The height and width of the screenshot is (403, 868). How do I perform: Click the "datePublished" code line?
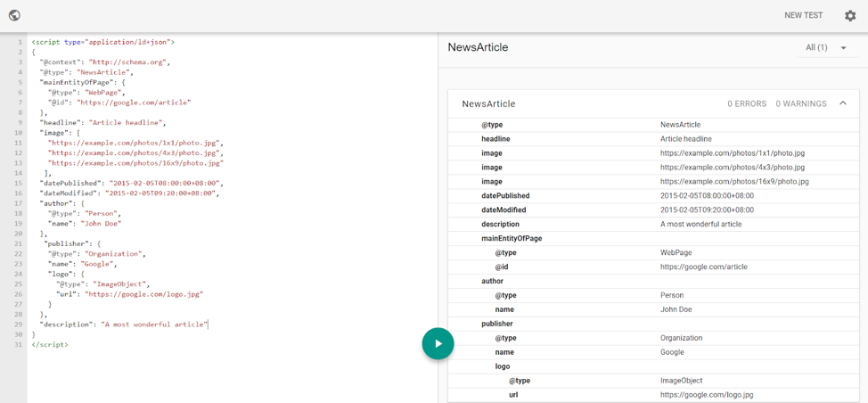click(131, 183)
